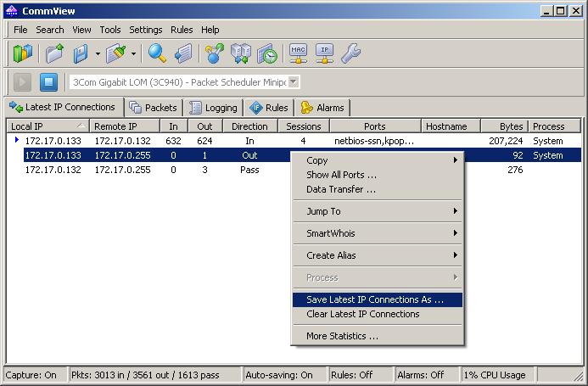Open MAC aliases toolbar icon
Image resolution: width=588 pixels, height=386 pixels.
(x=298, y=53)
